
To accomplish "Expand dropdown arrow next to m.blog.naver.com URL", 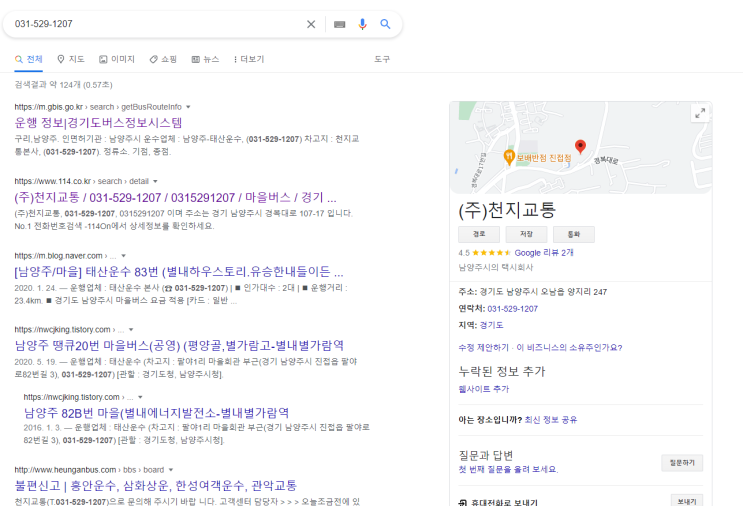I will pyautogui.click(x=123, y=256).
